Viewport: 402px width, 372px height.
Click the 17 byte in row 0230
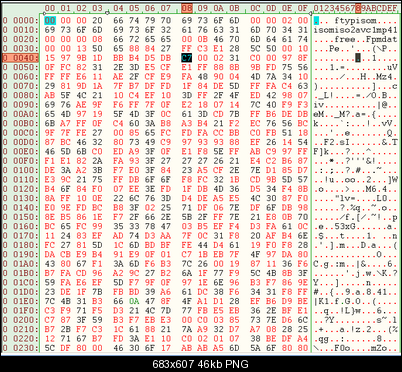(x=166, y=348)
